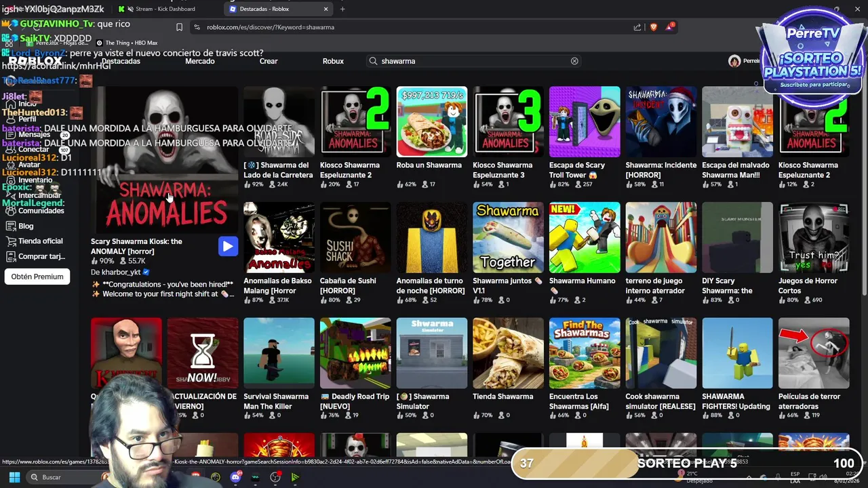868x488 pixels.
Task: Open Shawarma del Lado de la Carretera thumbnail
Action: click(279, 121)
